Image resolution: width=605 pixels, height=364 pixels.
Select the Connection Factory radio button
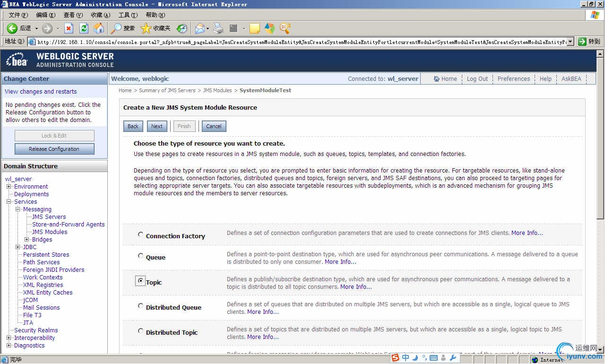140,234
